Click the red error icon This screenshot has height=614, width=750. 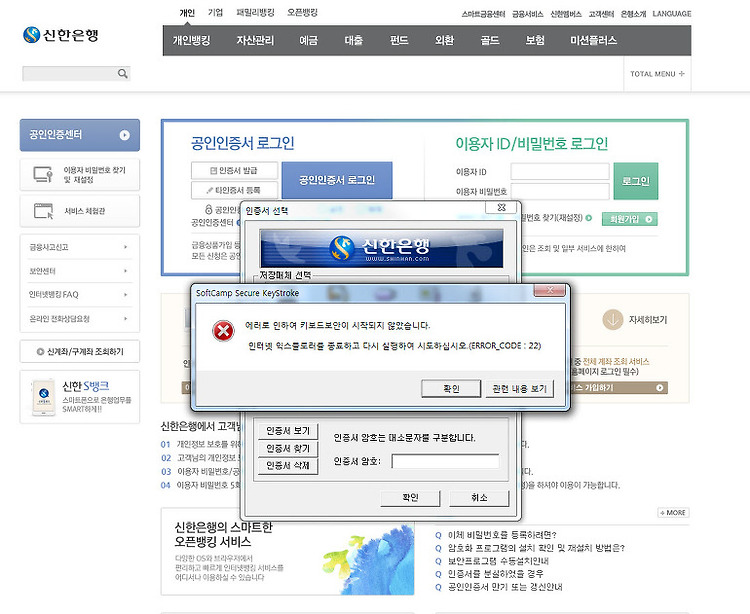(223, 331)
